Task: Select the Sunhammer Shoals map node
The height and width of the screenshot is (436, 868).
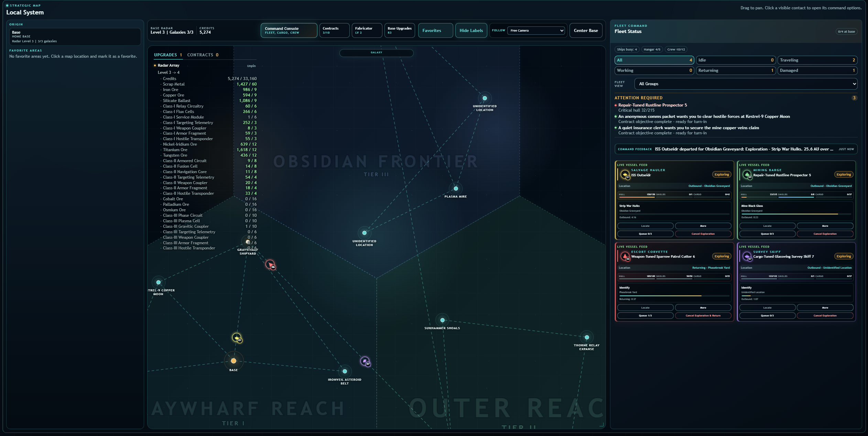Action: click(442, 320)
